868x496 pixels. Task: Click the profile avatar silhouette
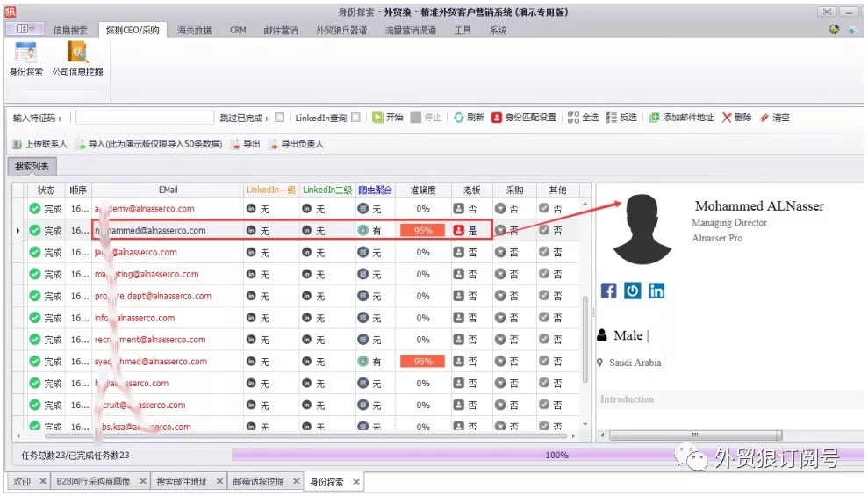click(x=642, y=229)
